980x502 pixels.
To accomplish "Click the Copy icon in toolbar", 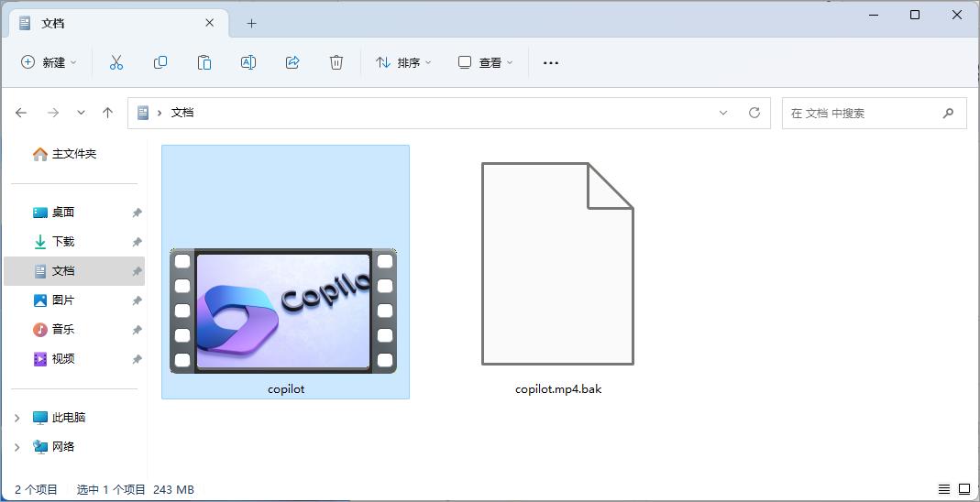I will coord(160,62).
